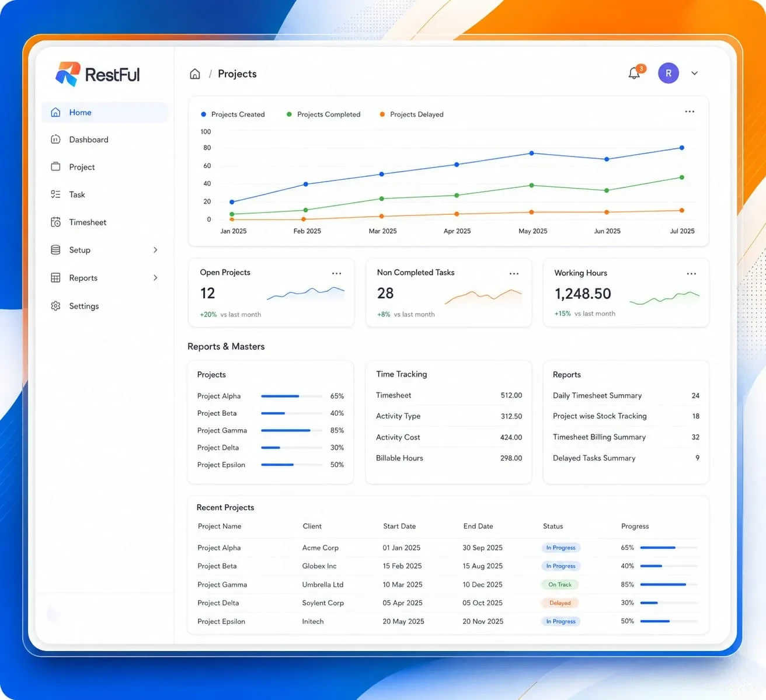
Task: Click the Dashboard sidebar icon
Action: pyautogui.click(x=55, y=140)
